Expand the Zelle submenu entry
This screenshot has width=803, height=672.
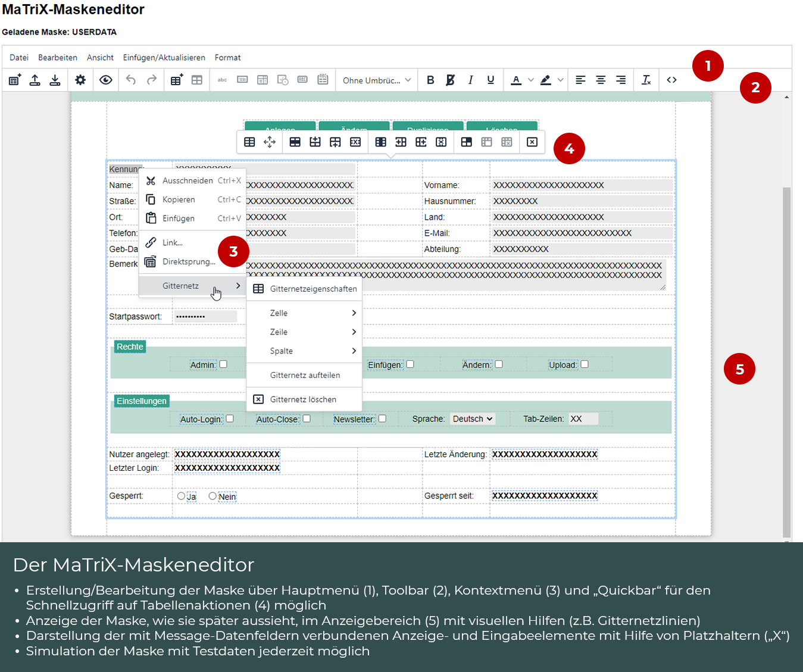pyautogui.click(x=304, y=312)
